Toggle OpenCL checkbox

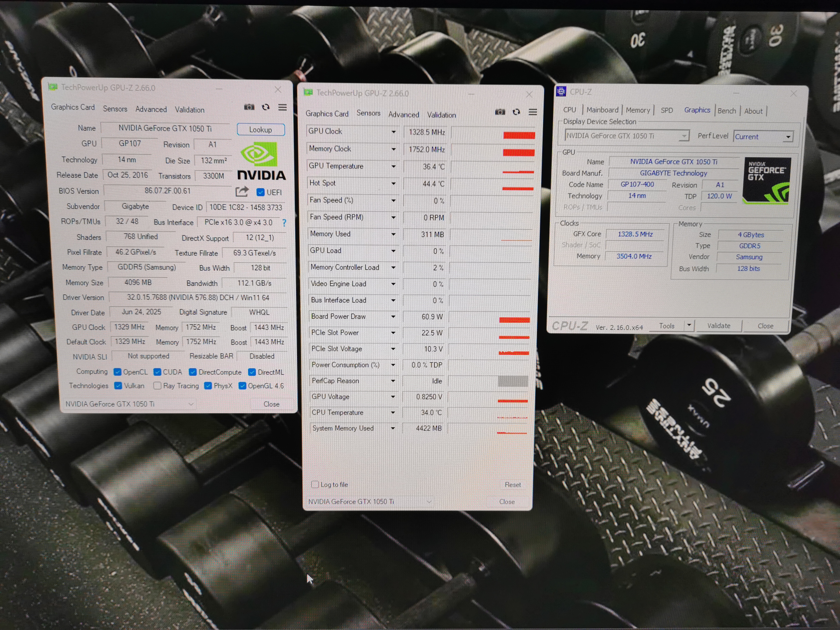117,372
